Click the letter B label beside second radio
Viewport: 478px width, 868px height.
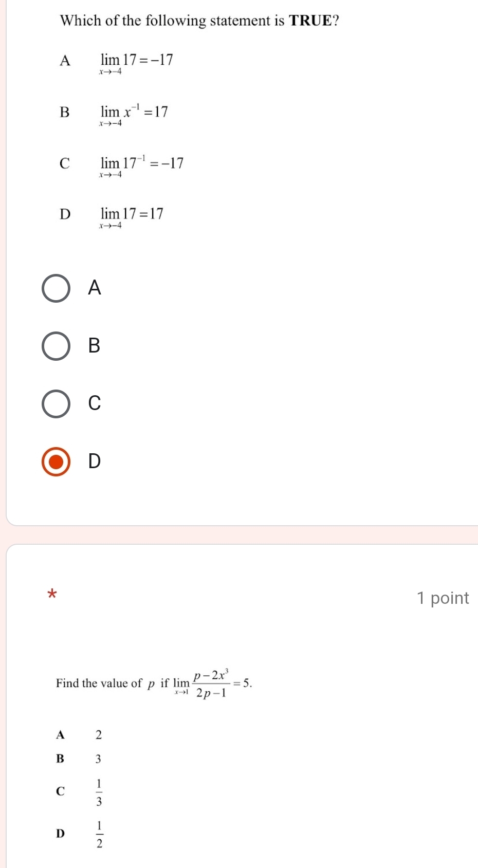tap(95, 345)
